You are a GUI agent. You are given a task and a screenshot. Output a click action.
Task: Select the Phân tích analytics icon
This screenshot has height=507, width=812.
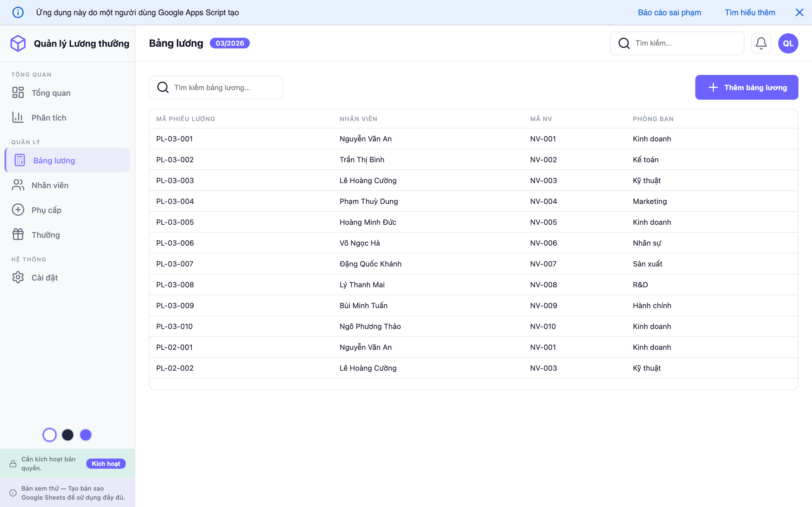tap(18, 117)
